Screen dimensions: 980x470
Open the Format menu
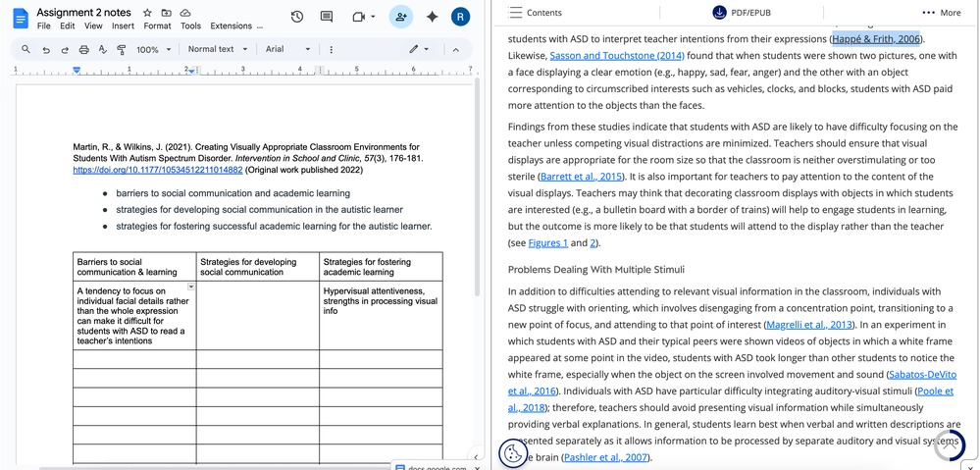[x=157, y=26]
